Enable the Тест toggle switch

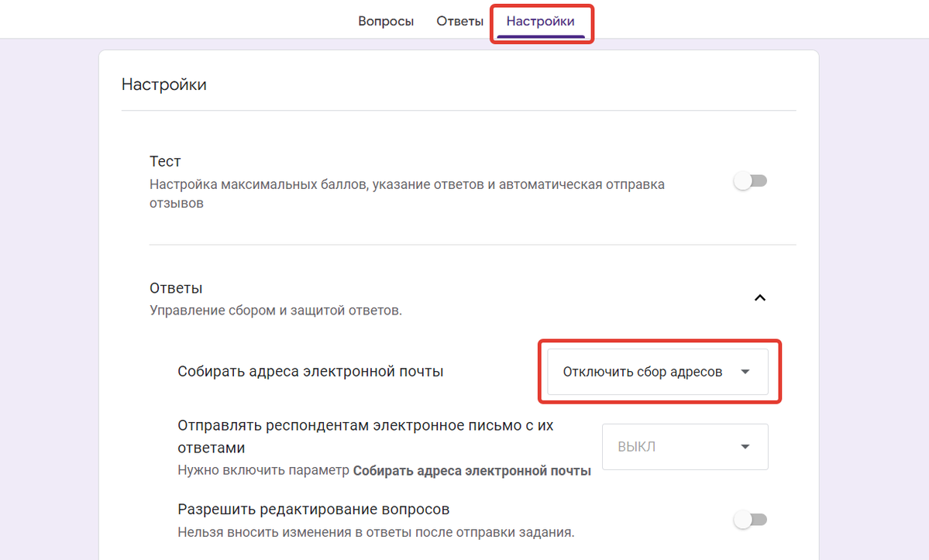click(750, 180)
